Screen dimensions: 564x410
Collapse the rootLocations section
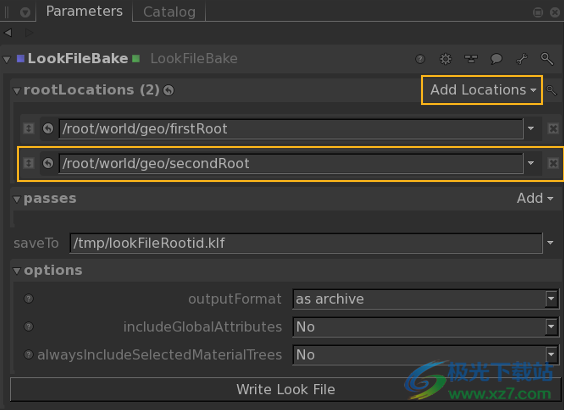(x=17, y=91)
